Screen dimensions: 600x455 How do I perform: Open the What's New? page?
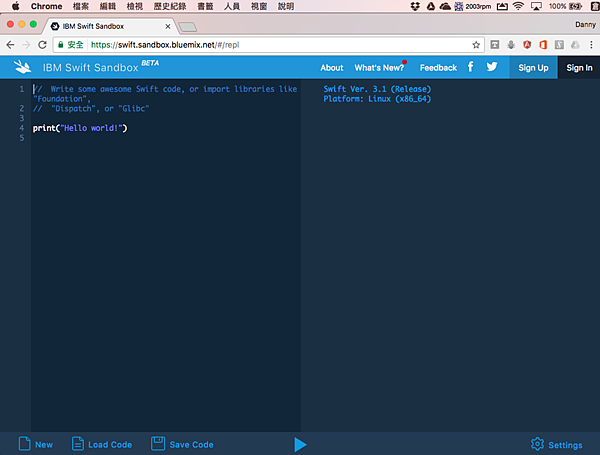(x=379, y=68)
